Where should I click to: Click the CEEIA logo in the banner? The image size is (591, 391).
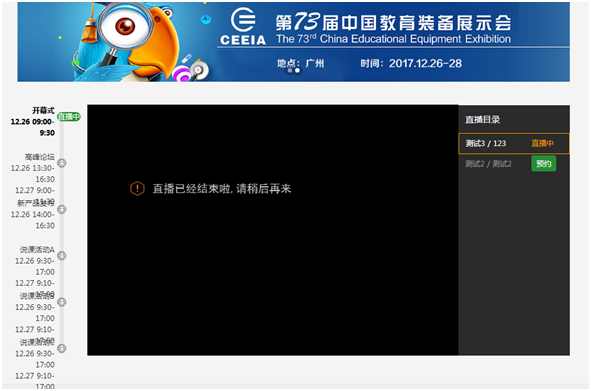243,26
